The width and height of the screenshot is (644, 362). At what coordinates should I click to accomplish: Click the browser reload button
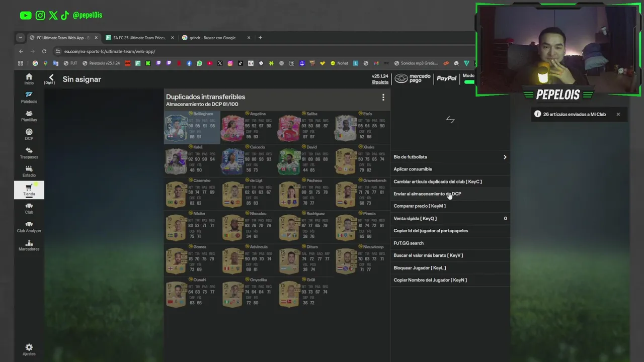click(44, 51)
